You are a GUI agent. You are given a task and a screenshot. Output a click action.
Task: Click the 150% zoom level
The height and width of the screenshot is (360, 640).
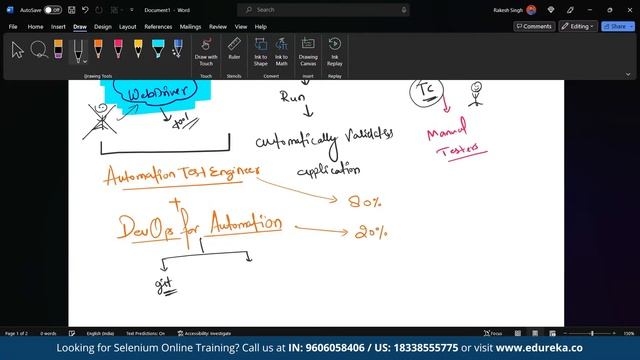click(629, 333)
